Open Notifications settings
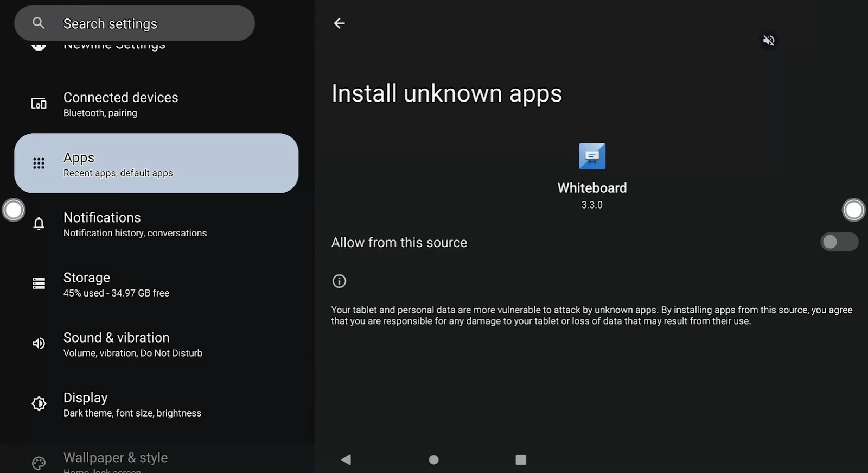Image resolution: width=868 pixels, height=473 pixels. (156, 224)
